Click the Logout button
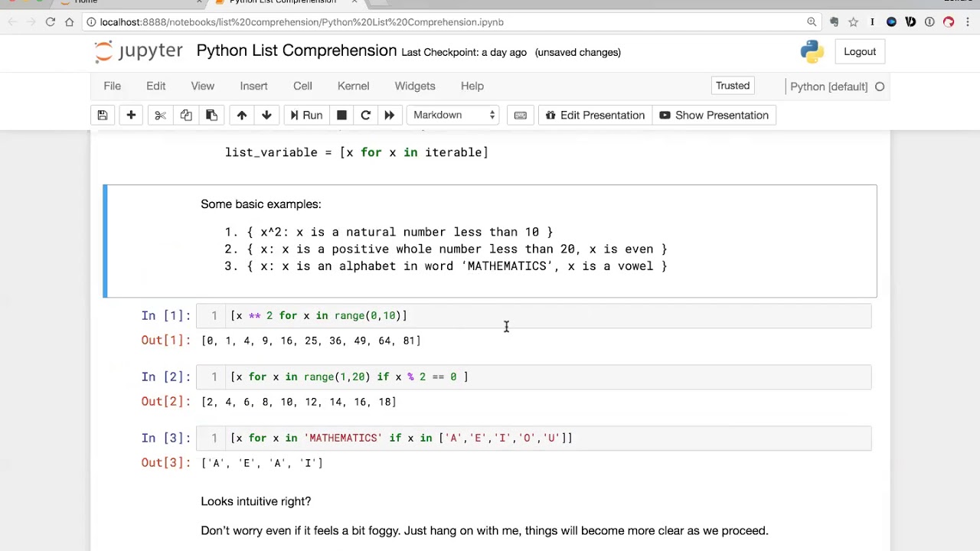The image size is (980, 551). tap(860, 51)
